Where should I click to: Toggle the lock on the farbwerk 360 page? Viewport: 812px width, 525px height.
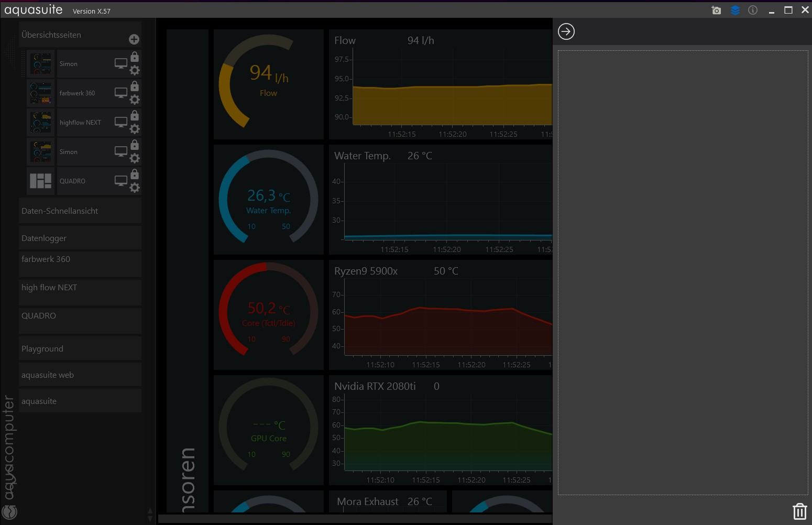coord(135,86)
